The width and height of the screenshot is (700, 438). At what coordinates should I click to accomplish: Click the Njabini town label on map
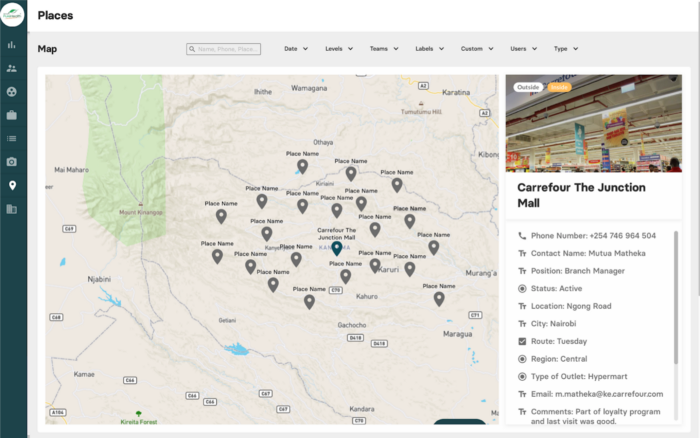click(x=99, y=279)
